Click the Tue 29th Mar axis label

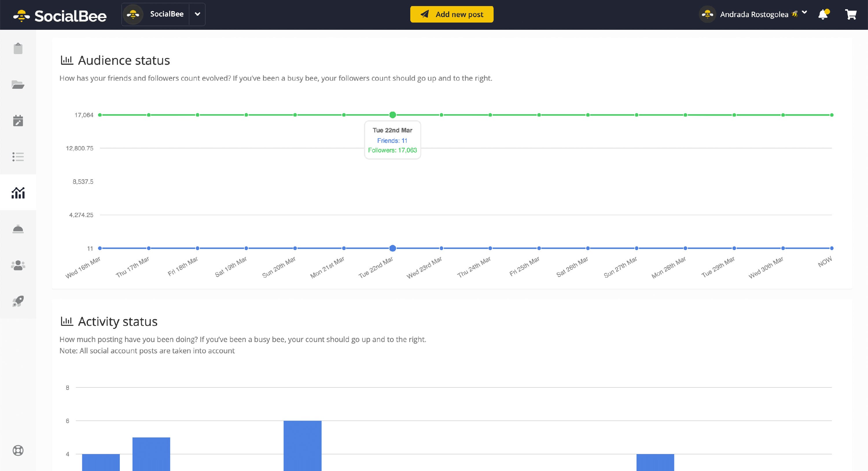tap(718, 267)
